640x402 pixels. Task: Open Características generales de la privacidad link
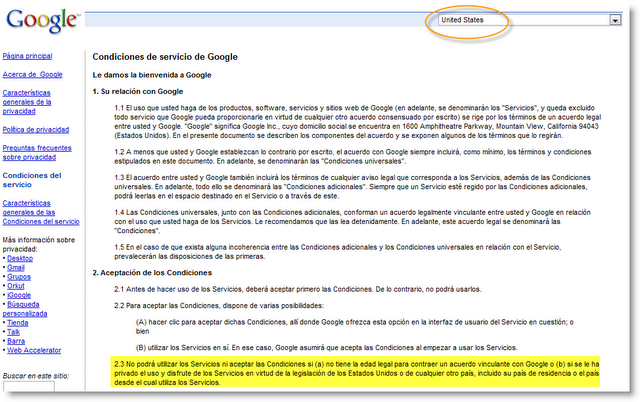(27, 102)
